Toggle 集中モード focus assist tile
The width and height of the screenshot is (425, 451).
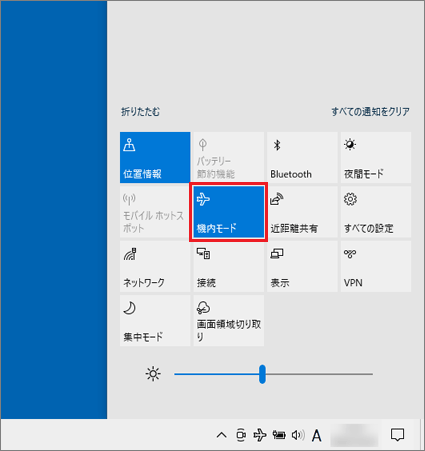155,321
